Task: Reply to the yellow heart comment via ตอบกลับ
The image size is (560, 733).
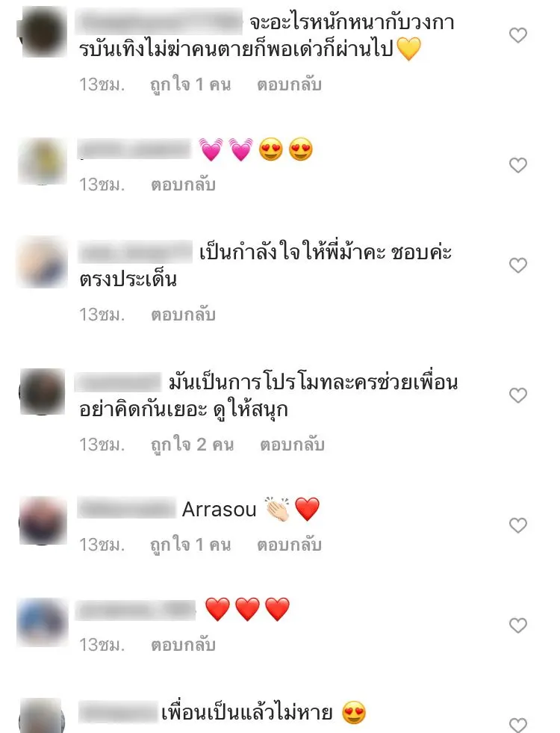Action: pos(289,84)
